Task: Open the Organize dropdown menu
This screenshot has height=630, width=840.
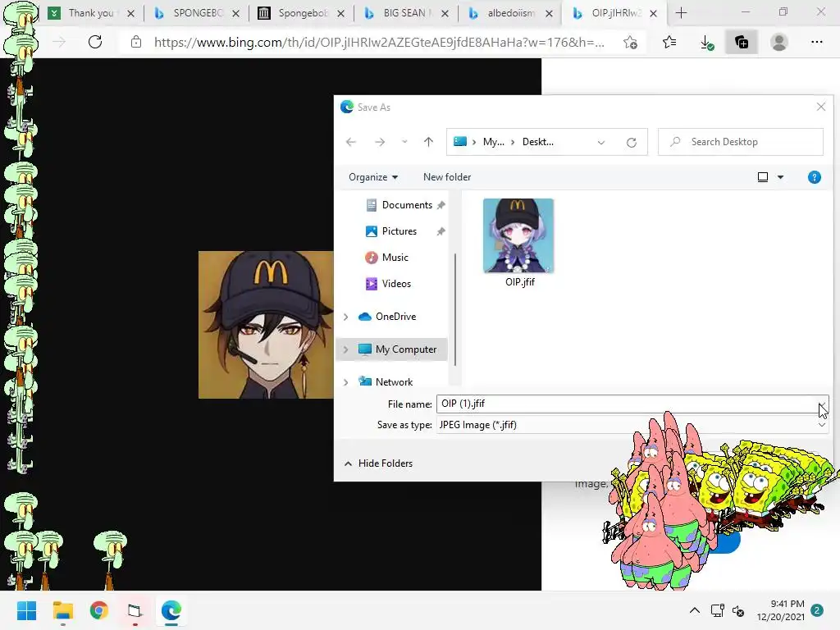Action: click(373, 177)
